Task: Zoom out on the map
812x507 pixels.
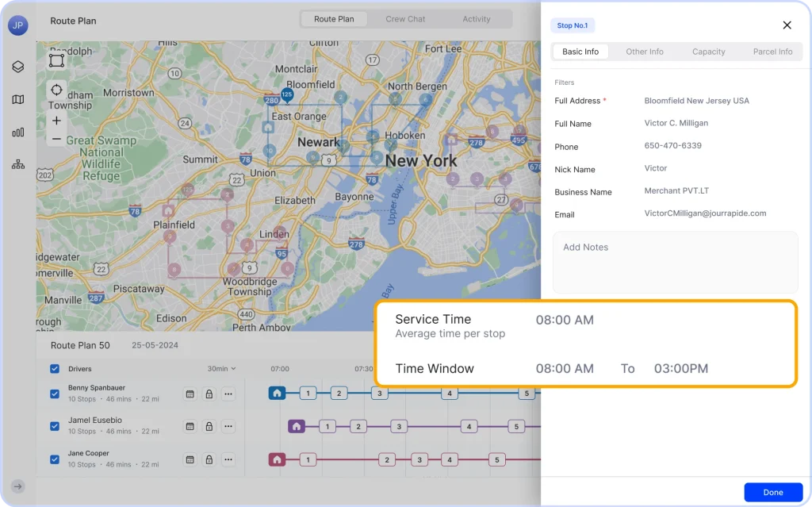Action: [56, 139]
